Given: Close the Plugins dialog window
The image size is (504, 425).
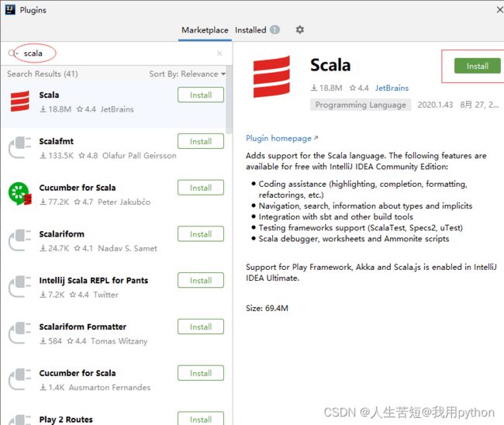Looking at the screenshot, I should tap(500, 9).
